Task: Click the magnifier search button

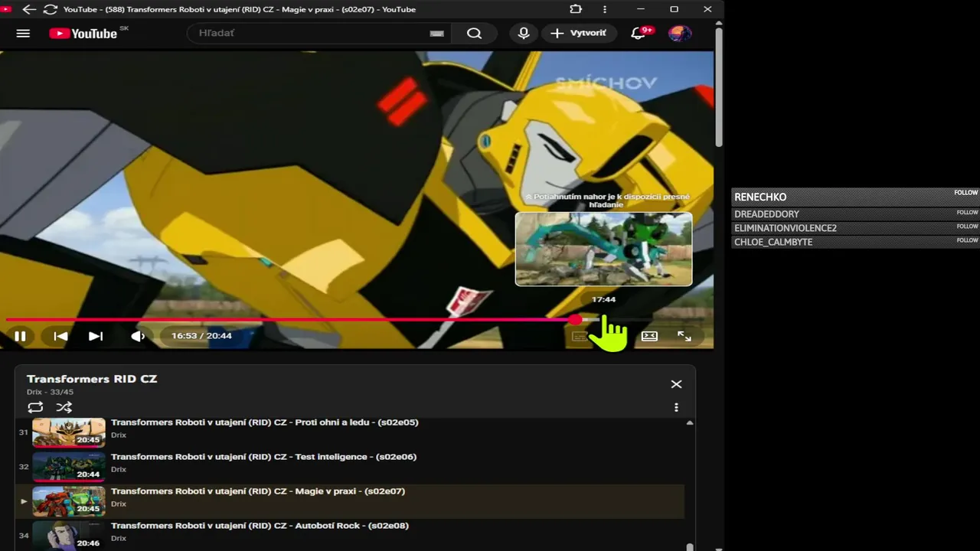Action: [x=475, y=34]
